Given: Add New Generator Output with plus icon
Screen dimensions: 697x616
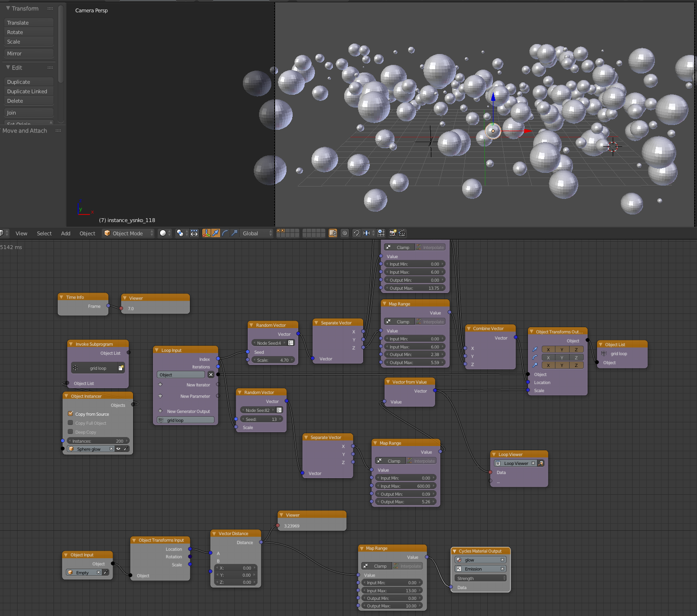Looking at the screenshot, I should tap(160, 411).
